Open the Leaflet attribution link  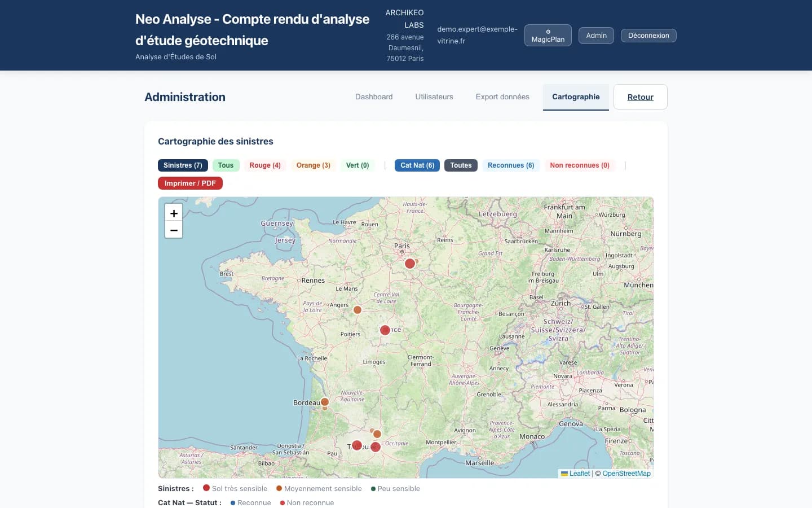coord(575,474)
